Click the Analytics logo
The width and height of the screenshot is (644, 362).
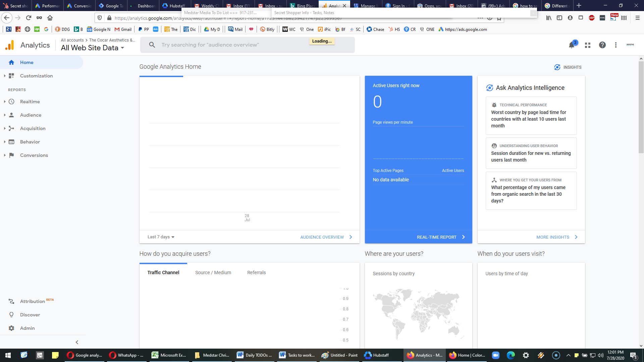click(28, 45)
